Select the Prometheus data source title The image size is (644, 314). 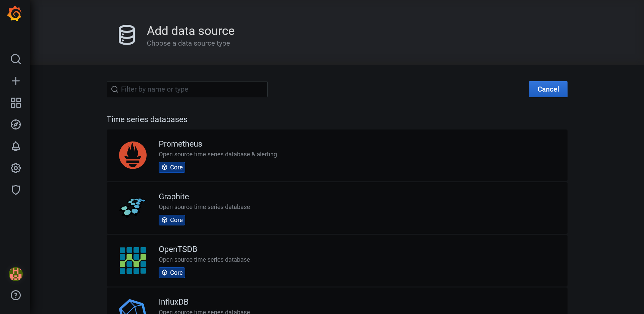click(x=180, y=144)
